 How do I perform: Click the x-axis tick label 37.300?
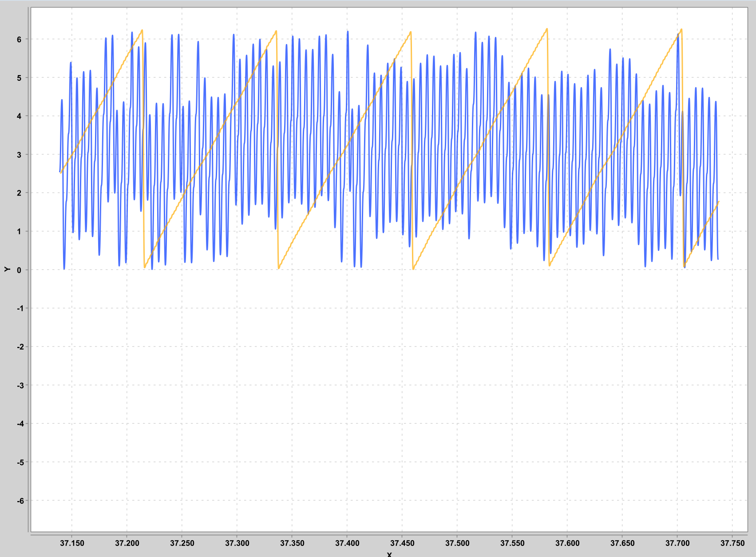[237, 543]
